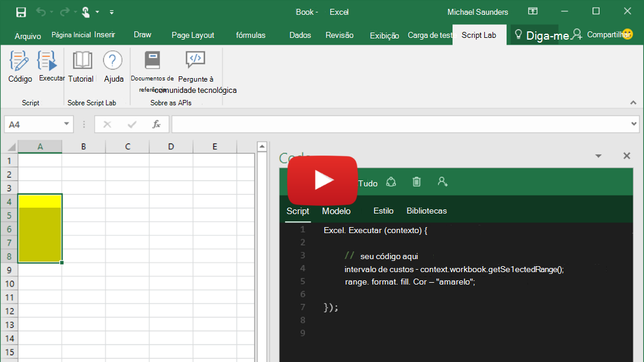Click the add-user icon in the Code pane
This screenshot has width=644, height=362.
442,182
